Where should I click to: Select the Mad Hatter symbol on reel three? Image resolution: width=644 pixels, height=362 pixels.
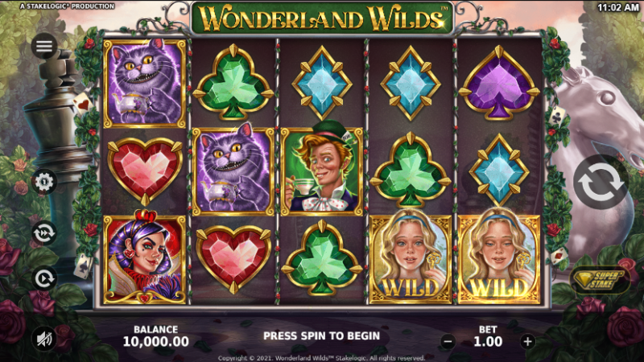[x=322, y=170]
